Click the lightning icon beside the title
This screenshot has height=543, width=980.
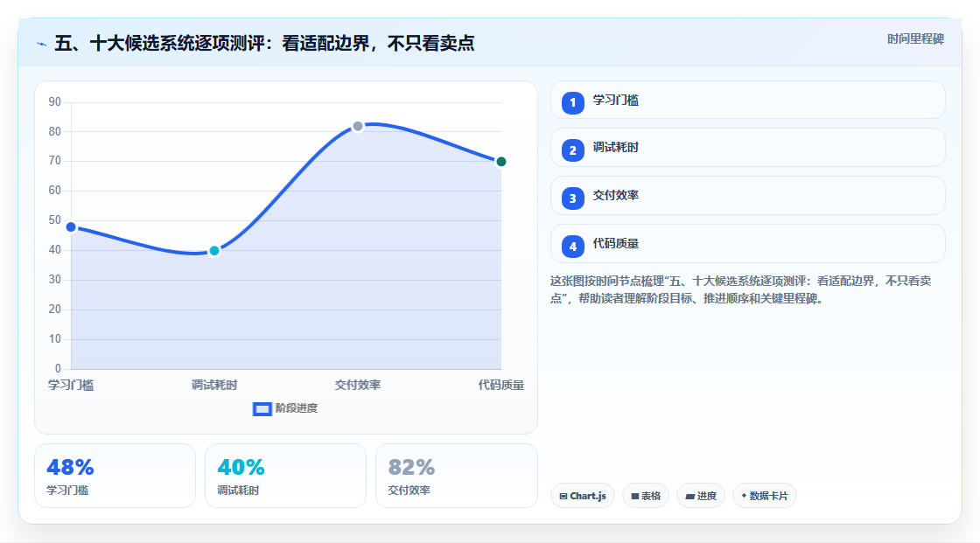[x=41, y=44]
